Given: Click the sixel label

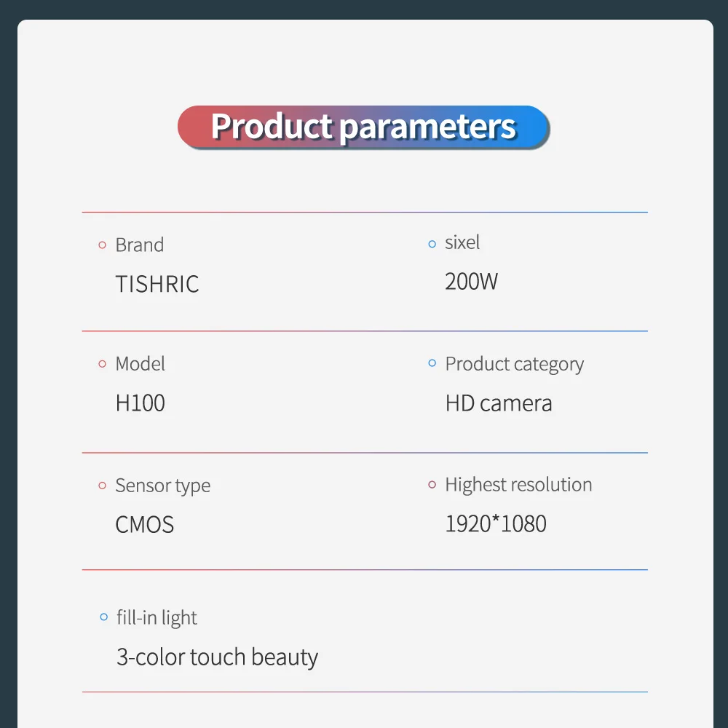Looking at the screenshot, I should tap(462, 243).
